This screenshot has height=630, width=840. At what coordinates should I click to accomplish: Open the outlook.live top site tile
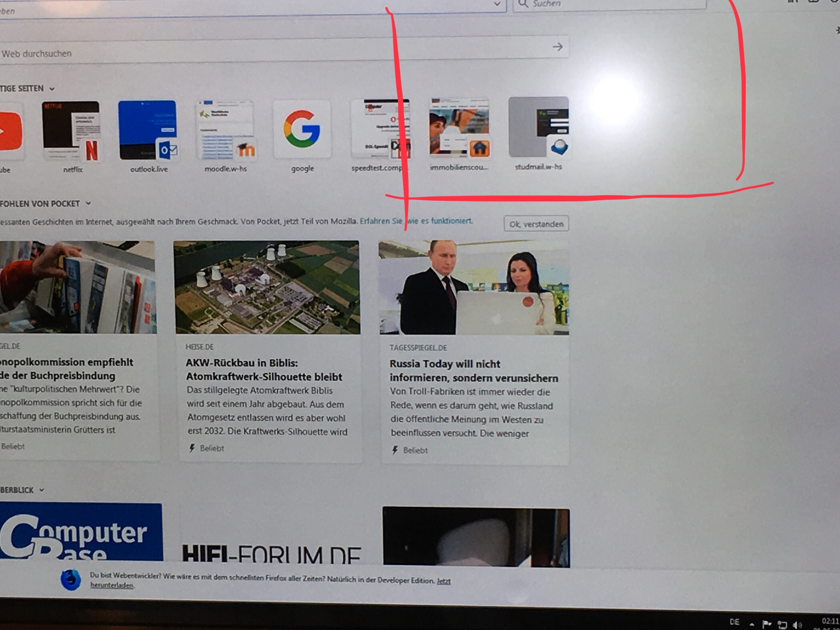148,130
